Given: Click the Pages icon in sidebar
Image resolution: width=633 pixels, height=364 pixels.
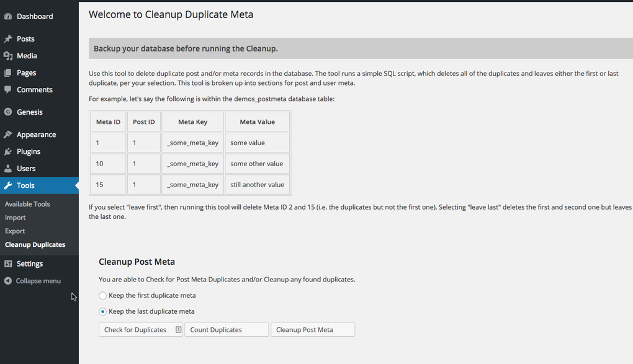Looking at the screenshot, I should 8,73.
